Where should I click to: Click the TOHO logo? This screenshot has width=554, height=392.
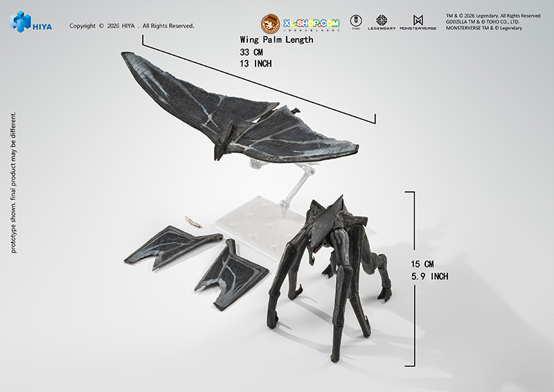(x=355, y=21)
